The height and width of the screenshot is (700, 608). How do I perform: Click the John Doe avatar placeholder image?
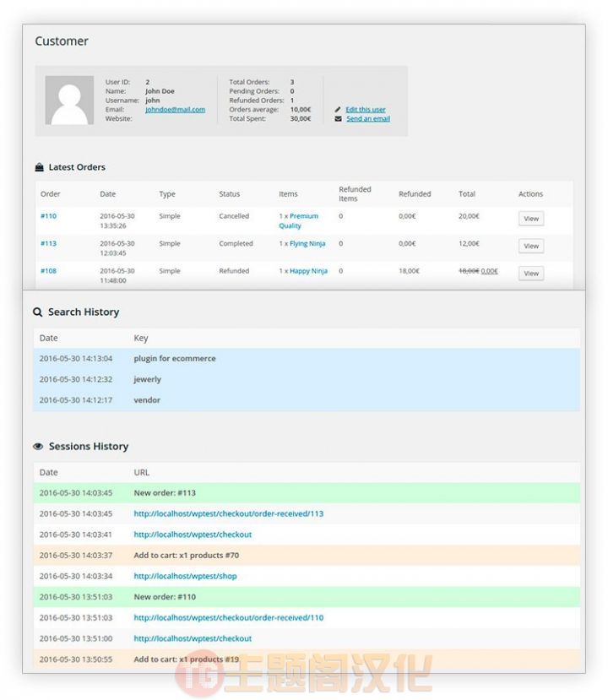(69, 100)
